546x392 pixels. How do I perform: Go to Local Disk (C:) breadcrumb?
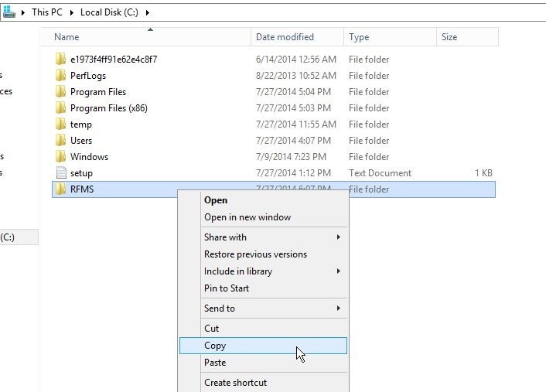109,12
